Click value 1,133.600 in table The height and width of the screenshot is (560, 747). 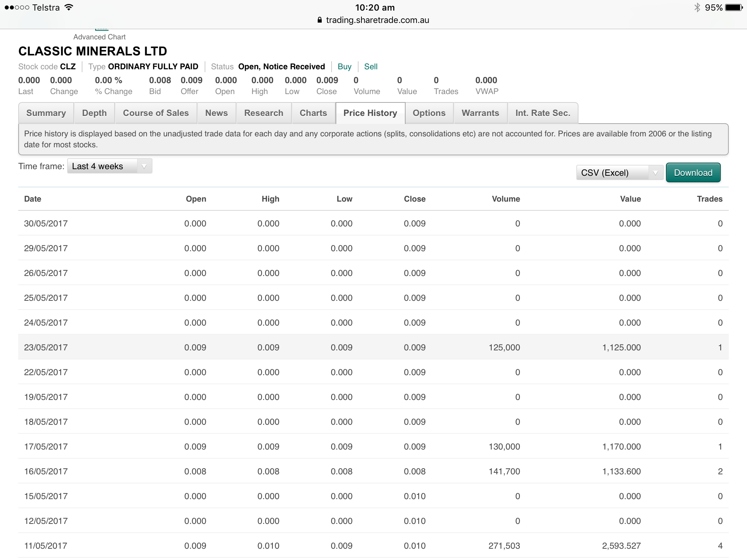coord(622,471)
